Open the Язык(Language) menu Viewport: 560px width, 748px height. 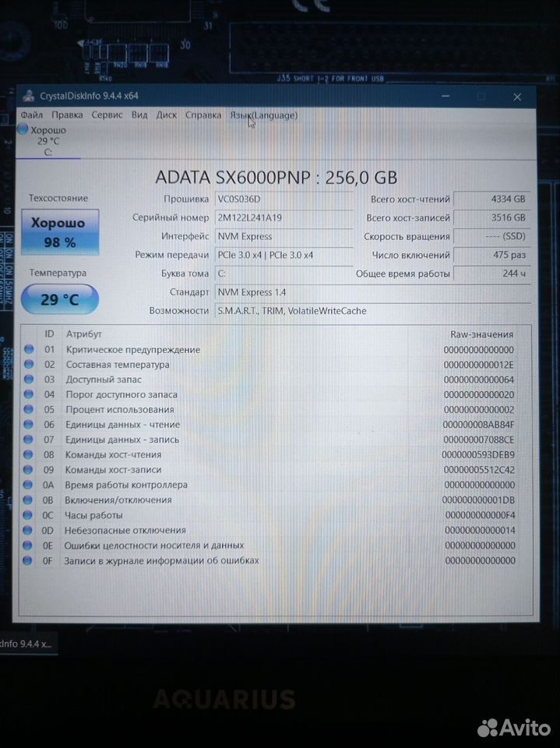(263, 115)
